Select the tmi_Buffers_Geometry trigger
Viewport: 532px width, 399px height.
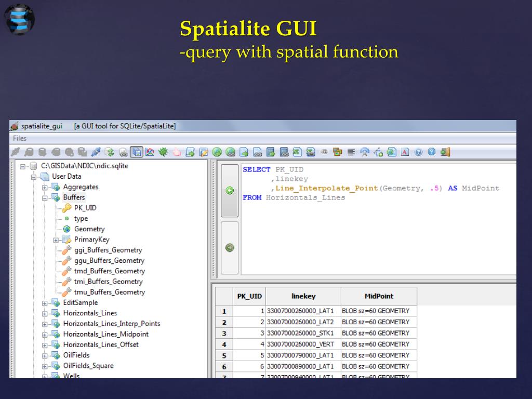[x=108, y=282]
